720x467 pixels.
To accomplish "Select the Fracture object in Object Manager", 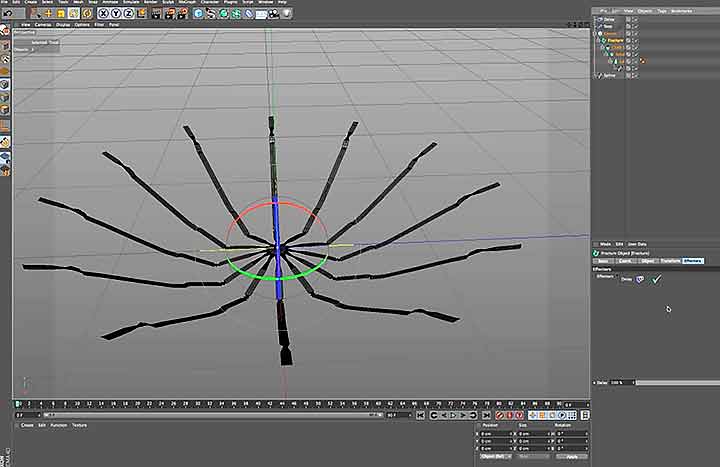I will tap(615, 40).
